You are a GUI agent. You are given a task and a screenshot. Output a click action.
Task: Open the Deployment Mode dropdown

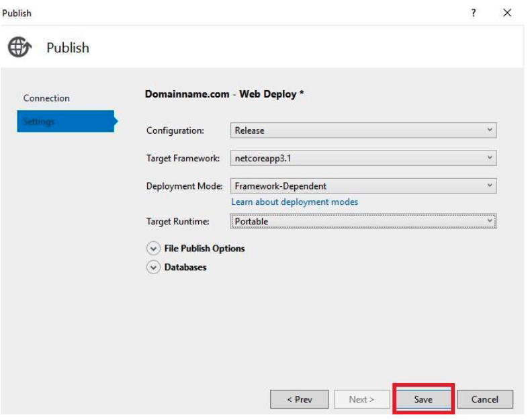coord(363,185)
